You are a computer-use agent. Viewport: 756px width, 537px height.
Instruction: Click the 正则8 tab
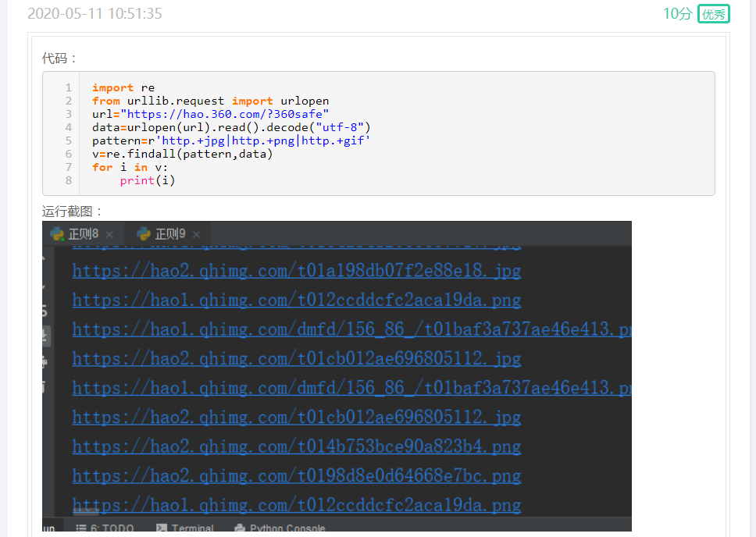pos(83,234)
